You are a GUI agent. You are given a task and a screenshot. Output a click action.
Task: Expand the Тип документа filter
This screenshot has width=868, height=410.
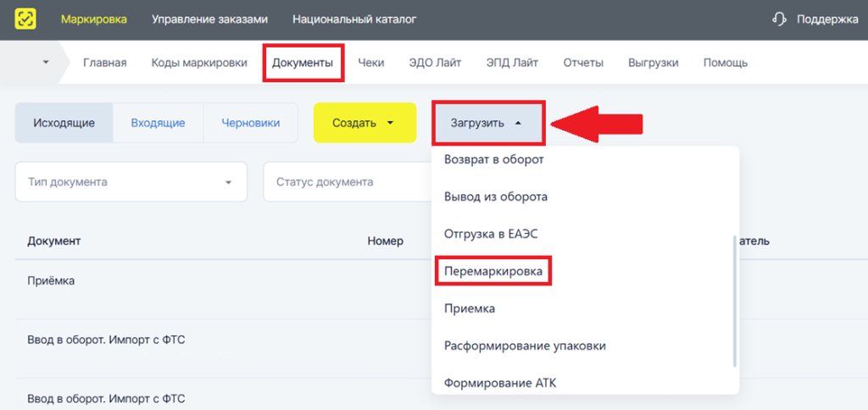(131, 182)
